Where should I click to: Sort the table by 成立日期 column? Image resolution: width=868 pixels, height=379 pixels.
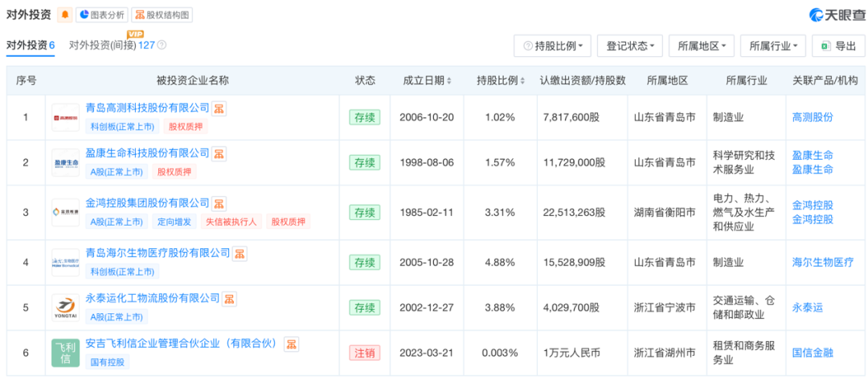[428, 81]
